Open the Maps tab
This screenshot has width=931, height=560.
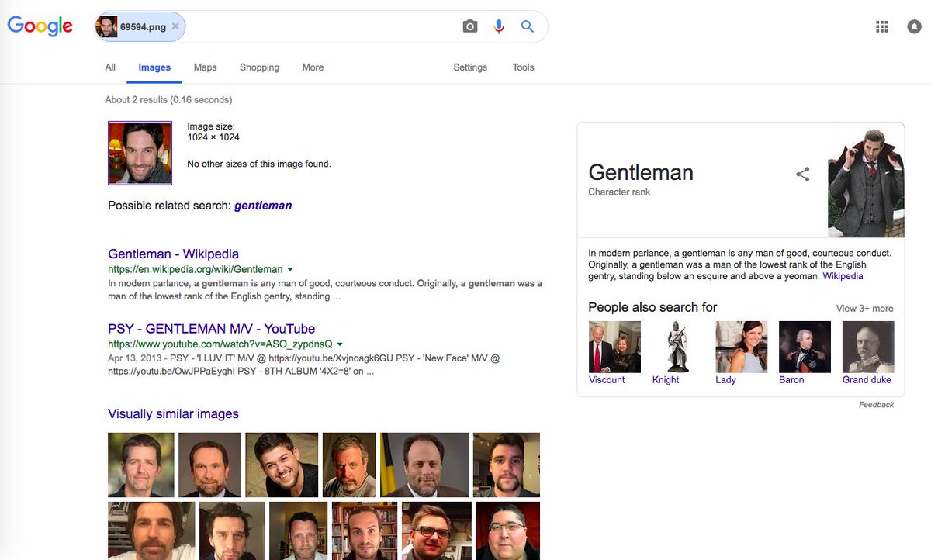pyautogui.click(x=205, y=67)
